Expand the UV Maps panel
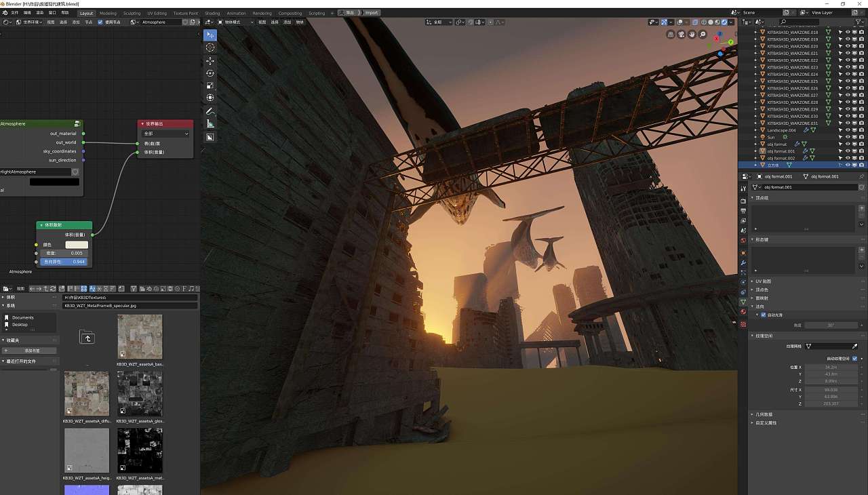This screenshot has width=868, height=495. click(765, 281)
